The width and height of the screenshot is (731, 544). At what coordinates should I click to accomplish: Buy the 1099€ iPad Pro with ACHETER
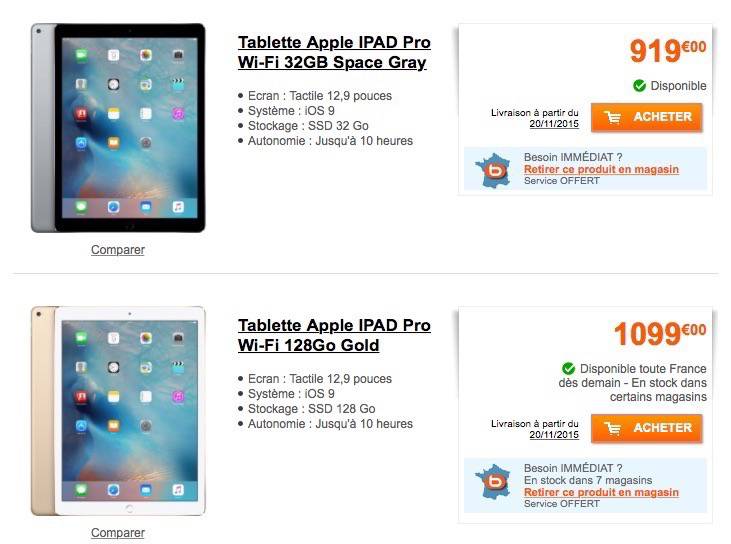pos(647,428)
